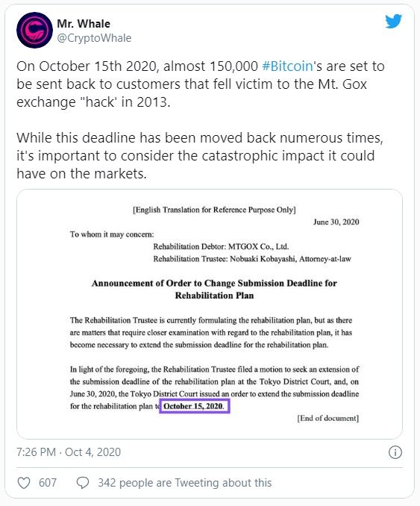Screen dimensions: 420x506
Task: Follow the #Bitcoin hashtag link
Action: click(x=287, y=66)
